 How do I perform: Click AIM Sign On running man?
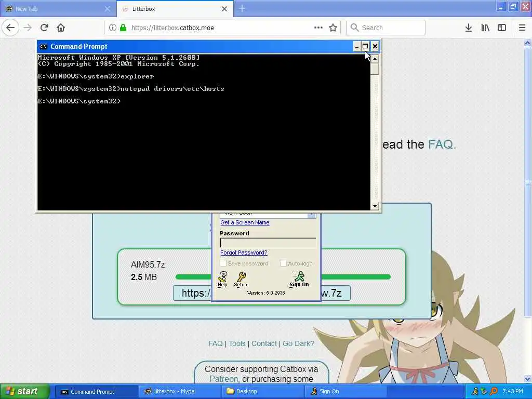tap(299, 279)
